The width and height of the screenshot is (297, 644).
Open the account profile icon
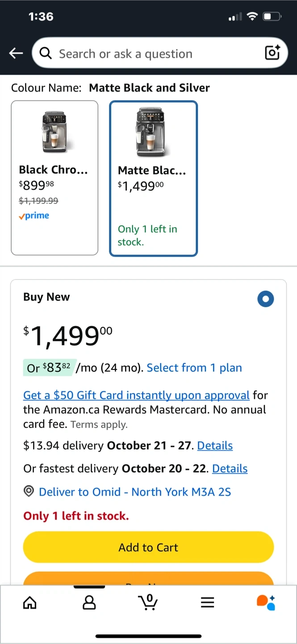point(89,603)
